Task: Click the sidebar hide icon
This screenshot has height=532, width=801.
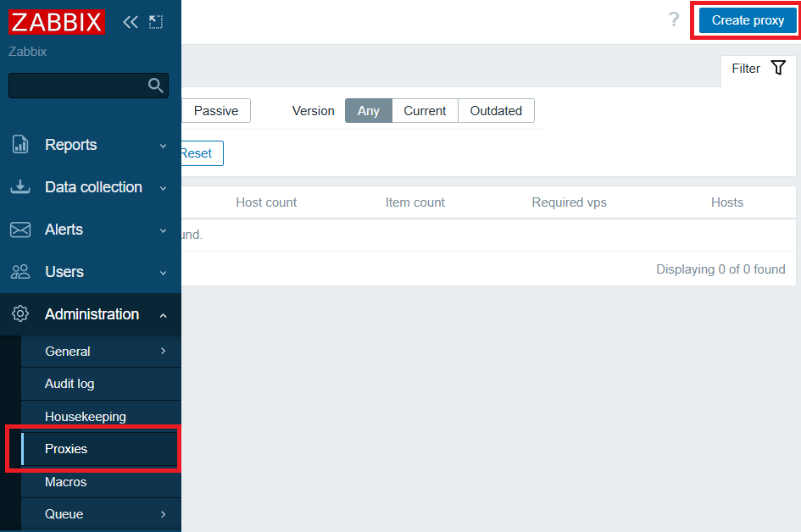Action: 155,22
